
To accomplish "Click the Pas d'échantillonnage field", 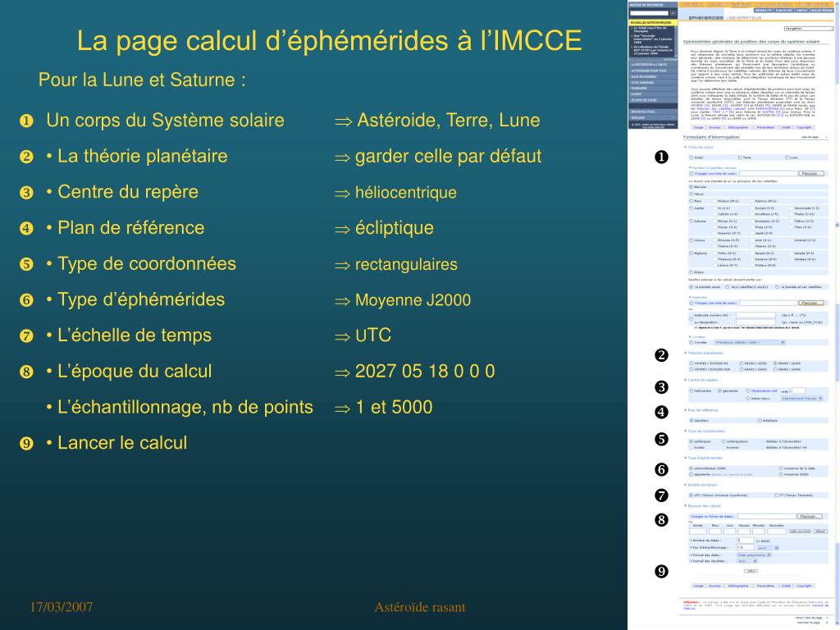I will 745,547.
